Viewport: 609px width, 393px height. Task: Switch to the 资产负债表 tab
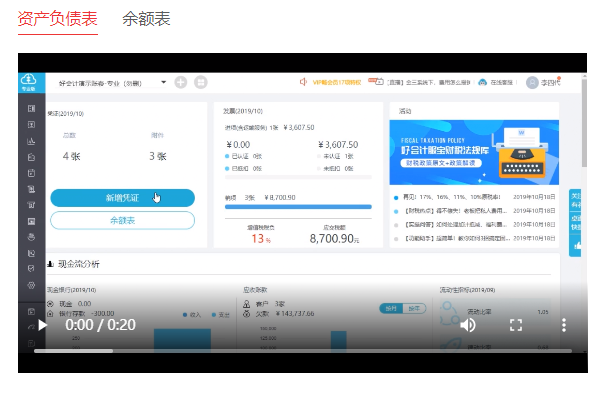coord(57,19)
